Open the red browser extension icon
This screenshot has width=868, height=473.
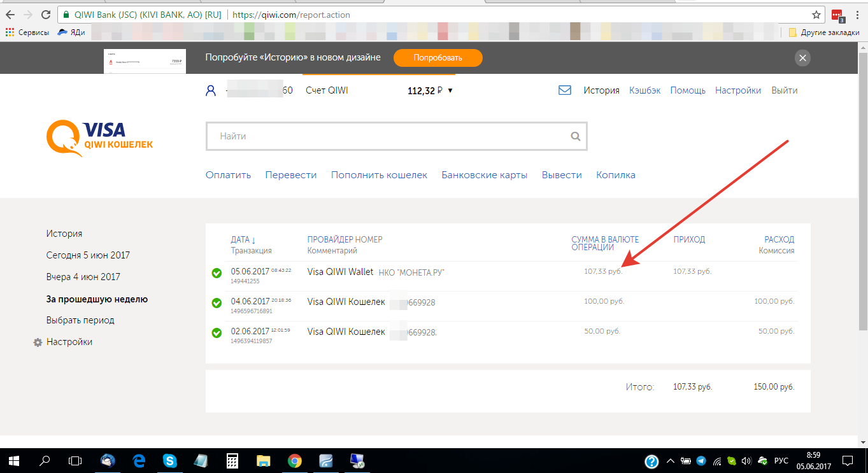tap(837, 15)
